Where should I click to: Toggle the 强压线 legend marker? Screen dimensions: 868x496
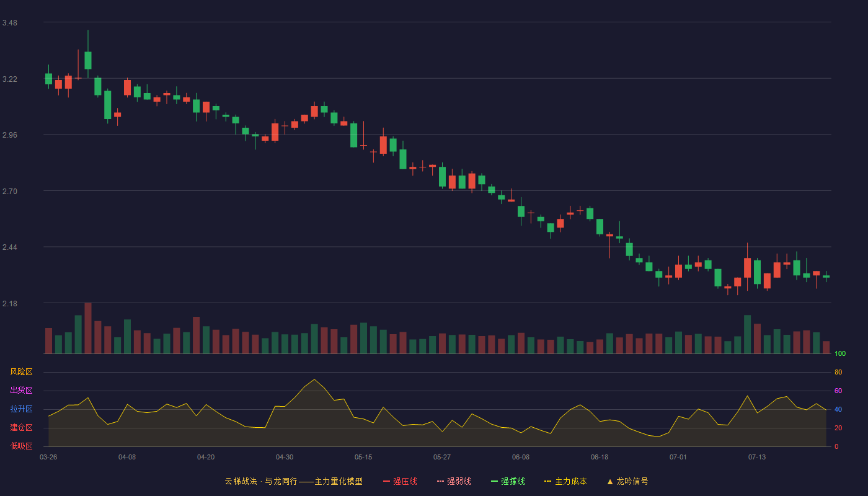tap(387, 481)
